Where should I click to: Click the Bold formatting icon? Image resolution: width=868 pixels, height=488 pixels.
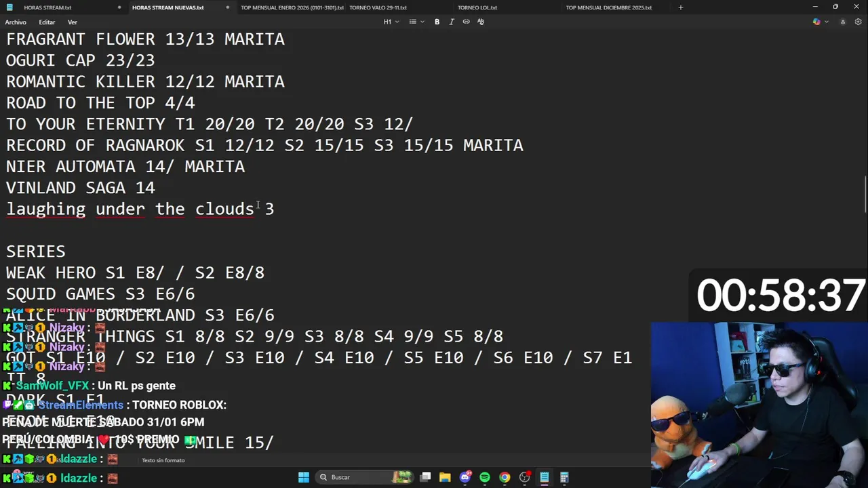point(437,22)
